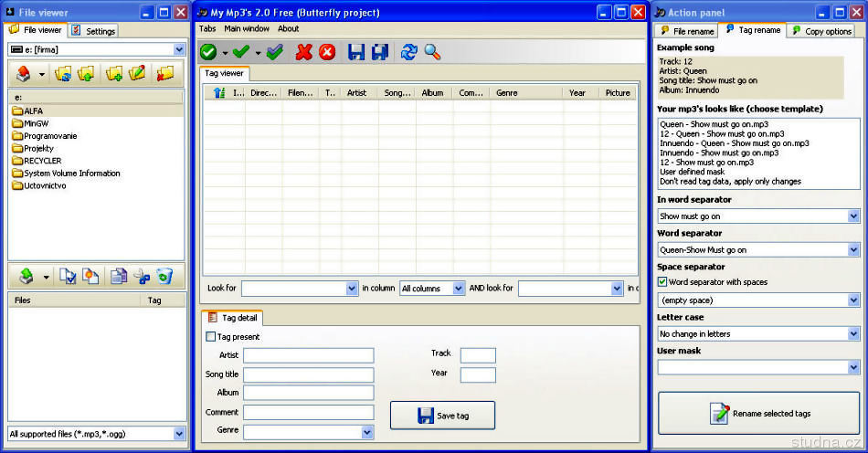Open the In word separator dropdown
The height and width of the screenshot is (453, 868).
pyautogui.click(x=853, y=216)
